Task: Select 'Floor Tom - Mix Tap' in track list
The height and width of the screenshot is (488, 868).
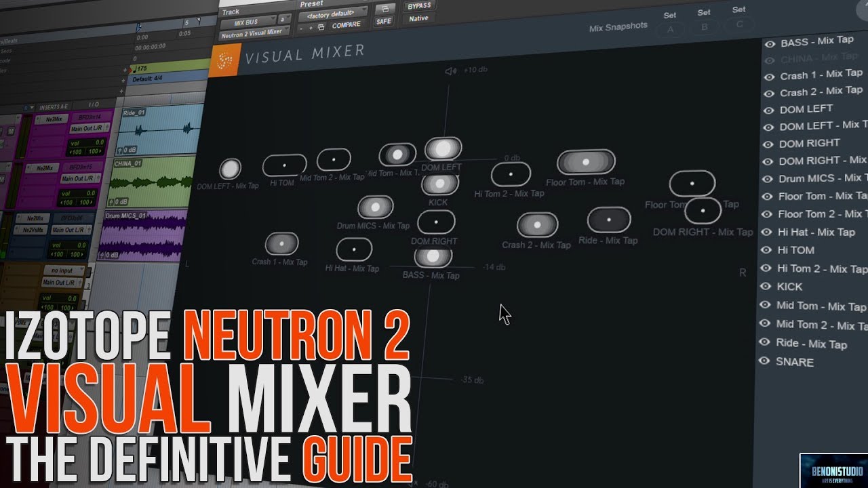Action: click(x=823, y=196)
